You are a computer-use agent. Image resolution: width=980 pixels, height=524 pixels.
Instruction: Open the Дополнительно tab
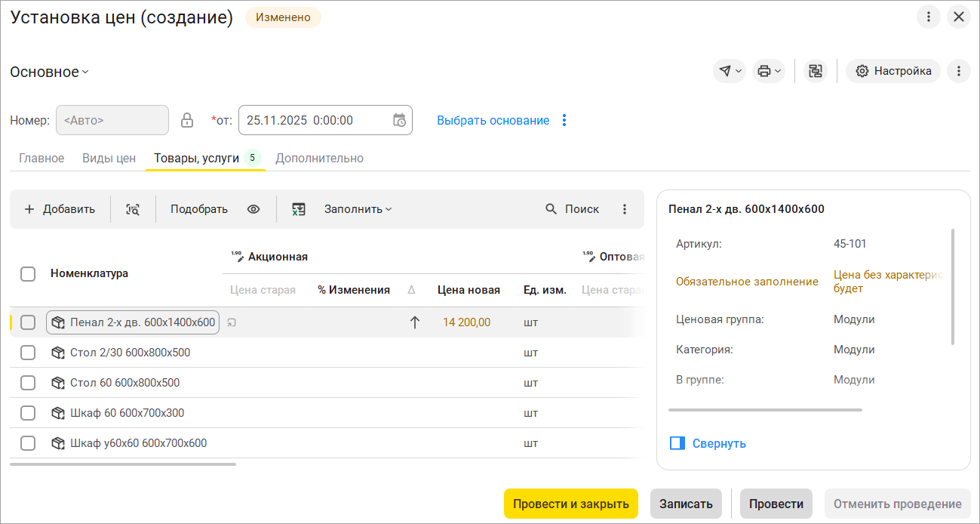[319, 159]
